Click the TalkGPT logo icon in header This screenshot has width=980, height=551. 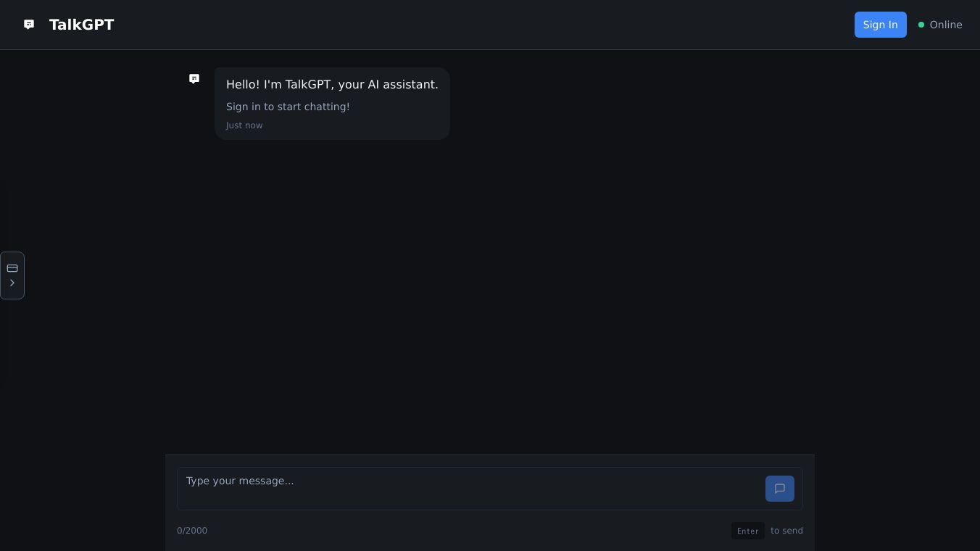click(29, 25)
